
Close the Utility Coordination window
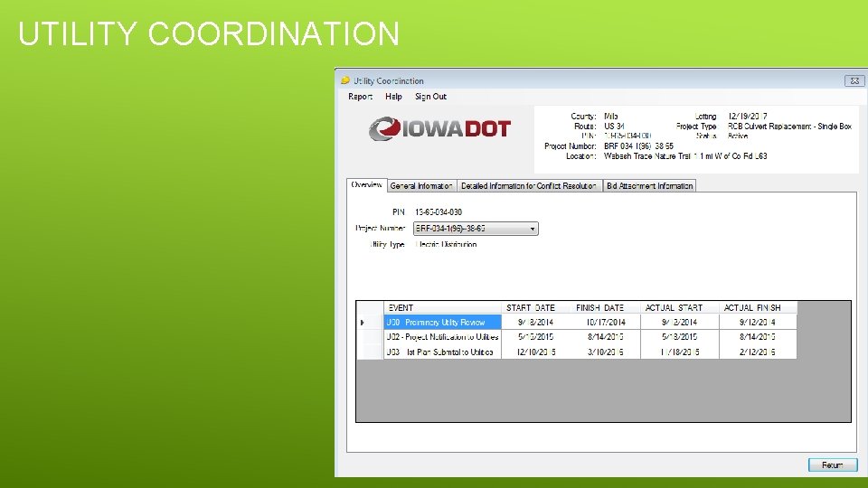[x=854, y=80]
